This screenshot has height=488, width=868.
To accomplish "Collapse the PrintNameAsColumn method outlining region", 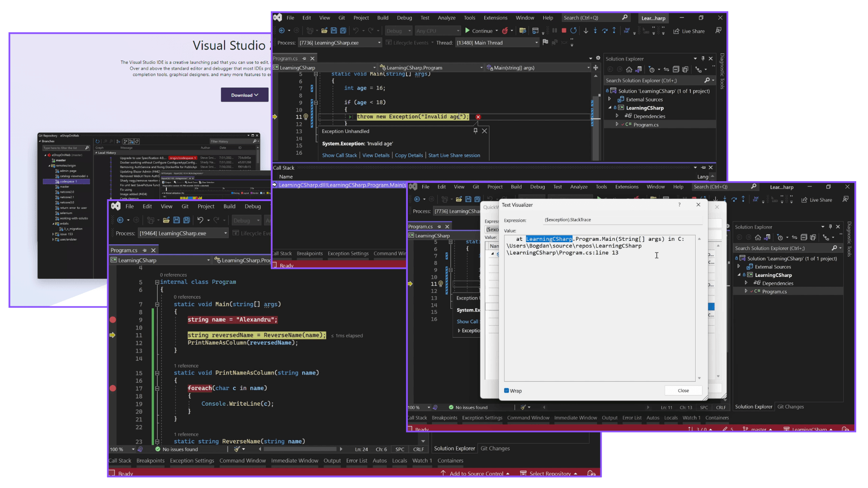I will tap(157, 373).
